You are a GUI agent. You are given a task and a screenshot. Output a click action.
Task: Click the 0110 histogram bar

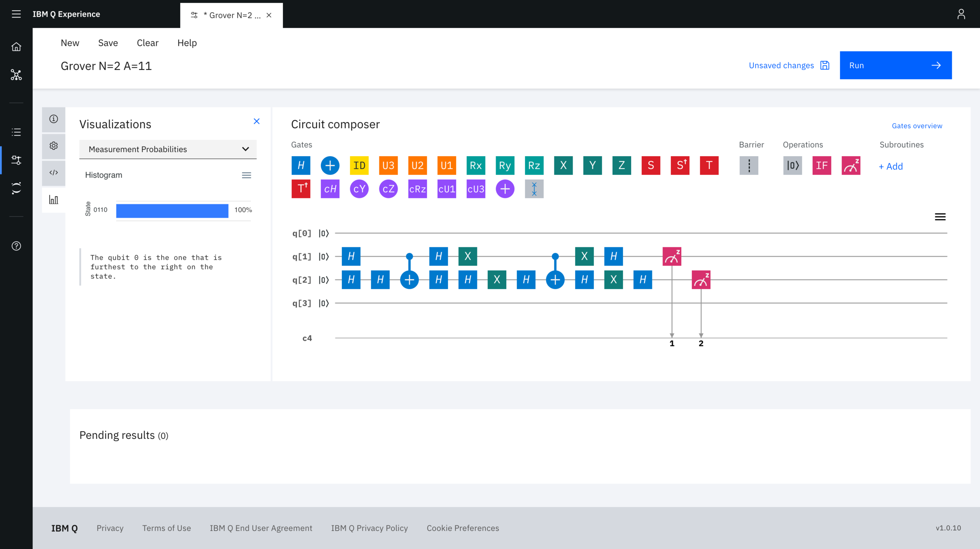click(172, 211)
